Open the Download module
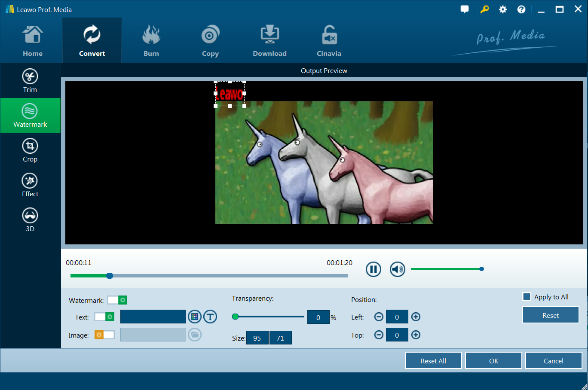This screenshot has width=588, height=390. click(x=269, y=41)
